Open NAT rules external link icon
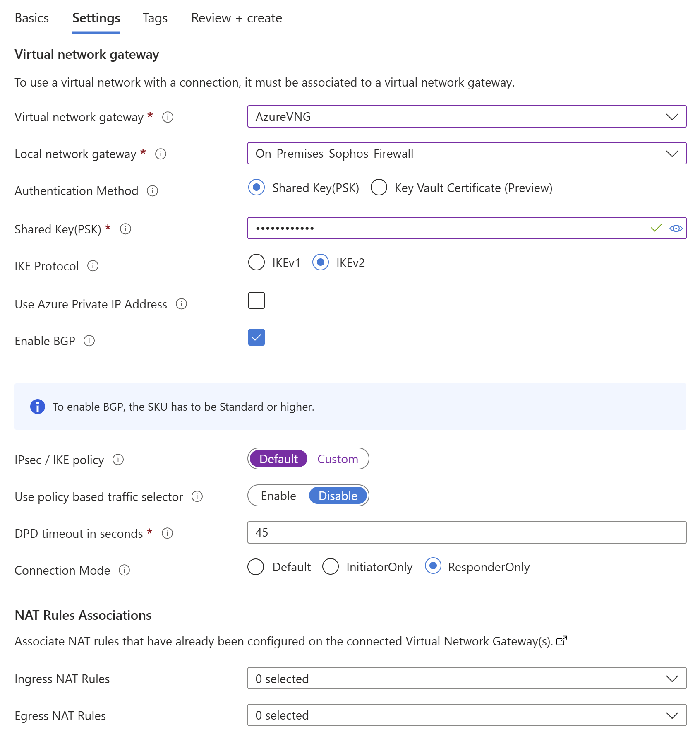 pos(561,641)
